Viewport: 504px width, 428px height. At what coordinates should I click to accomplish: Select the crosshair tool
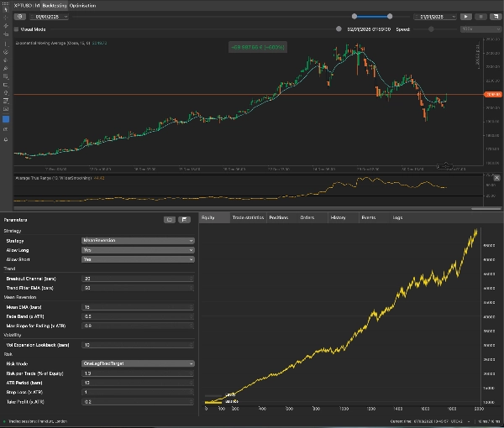(6, 18)
